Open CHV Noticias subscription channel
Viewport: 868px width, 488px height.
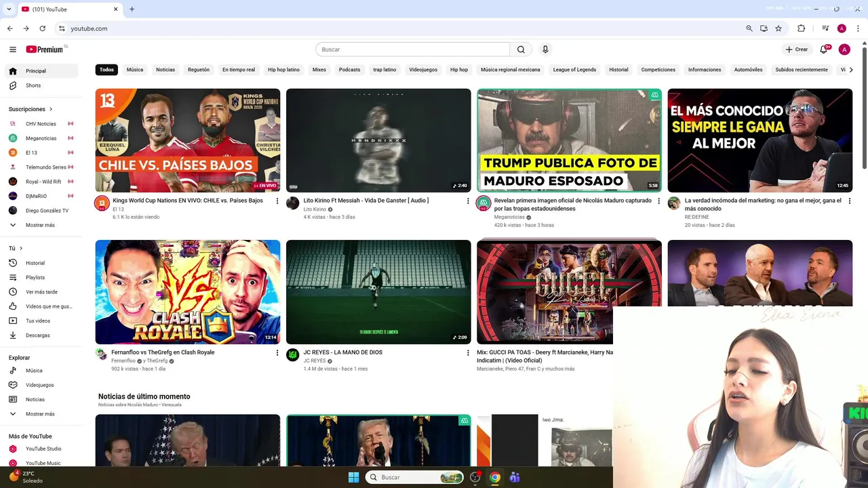41,124
